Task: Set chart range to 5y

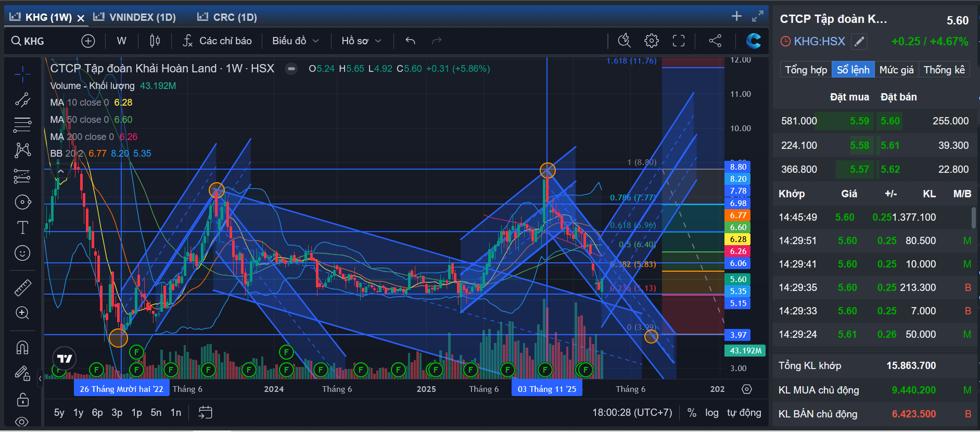Action: click(59, 413)
